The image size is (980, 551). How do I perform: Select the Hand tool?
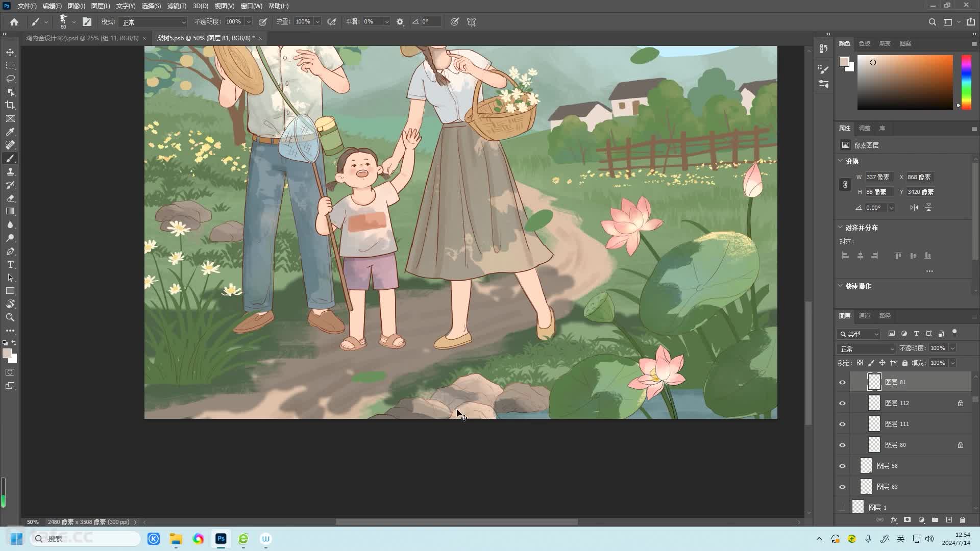(x=10, y=304)
